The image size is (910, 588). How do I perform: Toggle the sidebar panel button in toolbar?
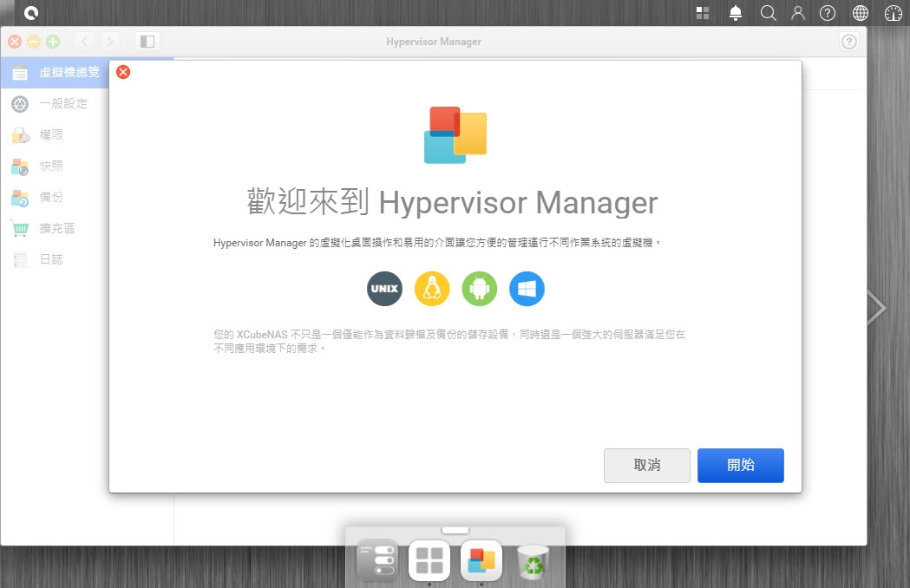click(x=147, y=42)
